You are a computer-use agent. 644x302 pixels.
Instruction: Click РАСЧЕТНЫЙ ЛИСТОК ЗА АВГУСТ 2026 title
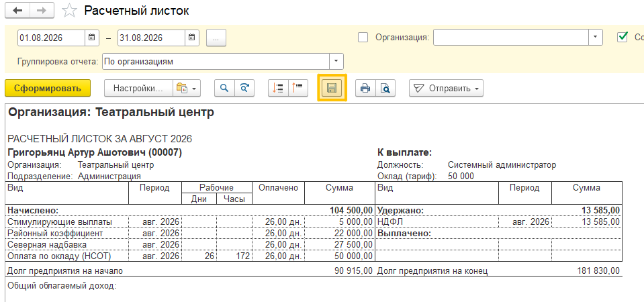coord(100,139)
